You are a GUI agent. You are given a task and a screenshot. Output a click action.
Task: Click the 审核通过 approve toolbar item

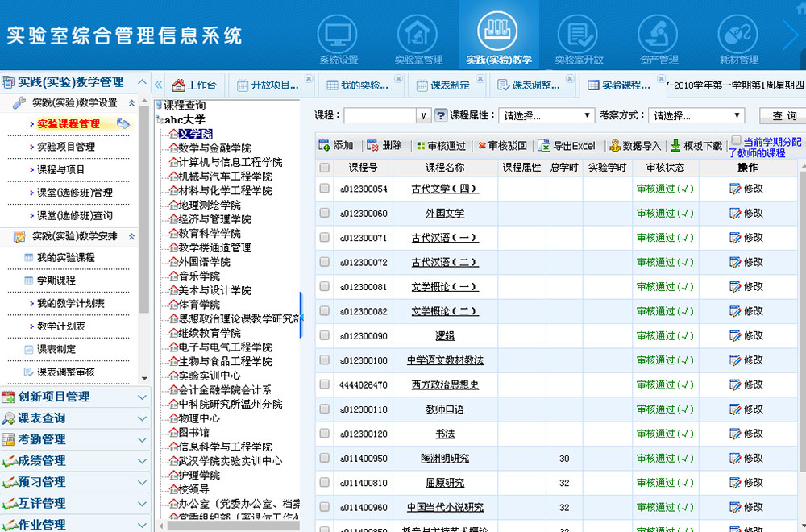(441, 146)
